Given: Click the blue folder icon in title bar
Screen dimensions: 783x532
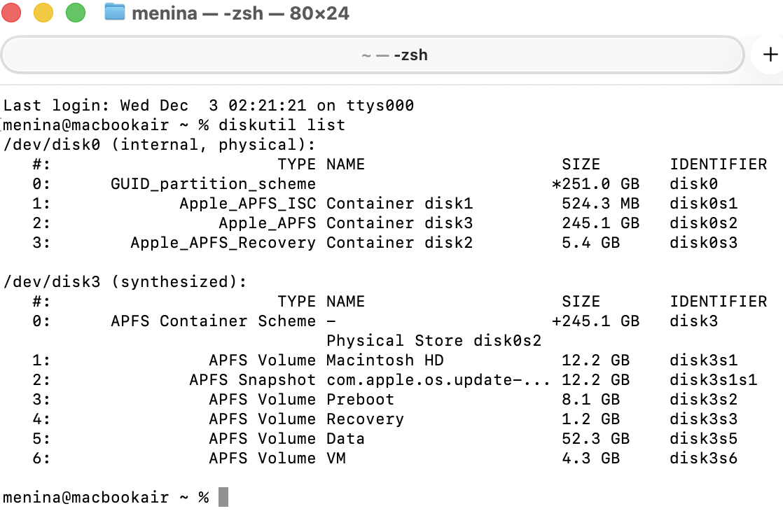Looking at the screenshot, I should [x=114, y=12].
